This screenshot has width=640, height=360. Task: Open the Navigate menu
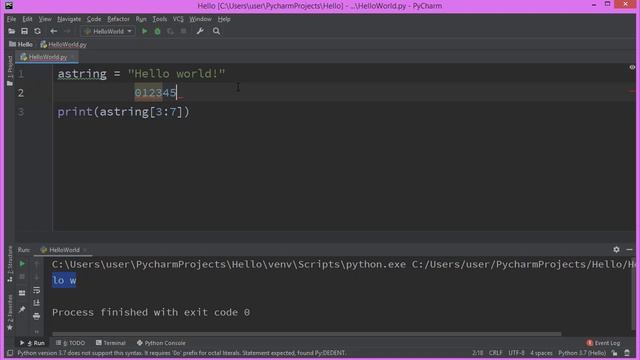[69, 19]
